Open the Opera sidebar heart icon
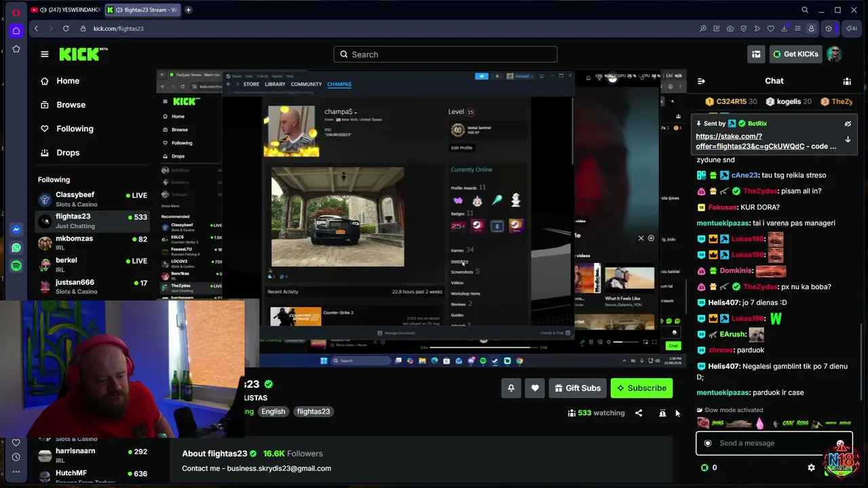This screenshot has height=488, width=868. [x=16, y=443]
